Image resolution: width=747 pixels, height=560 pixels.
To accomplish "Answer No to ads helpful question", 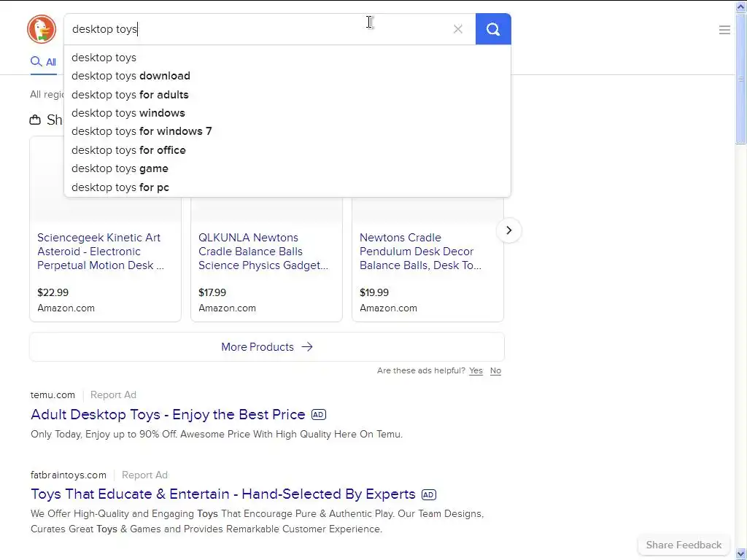I will 495,370.
